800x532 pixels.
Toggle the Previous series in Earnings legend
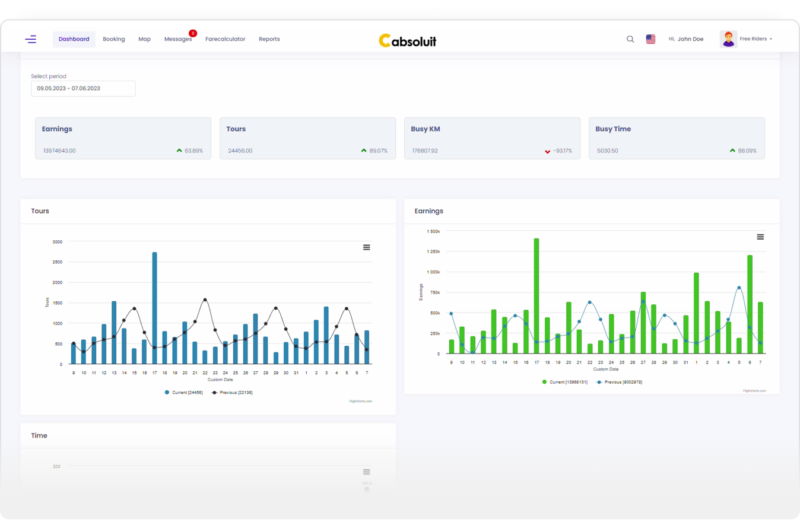point(619,382)
